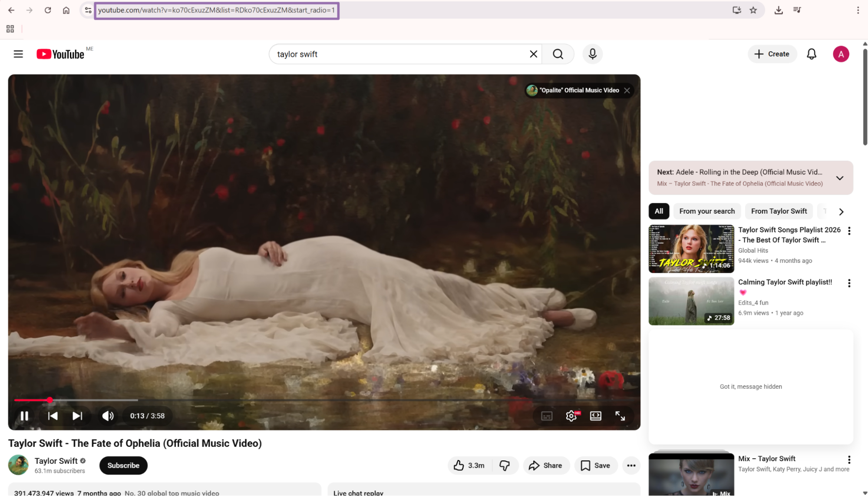The width and height of the screenshot is (868, 496).
Task: Skip to previous video
Action: [53, 416]
